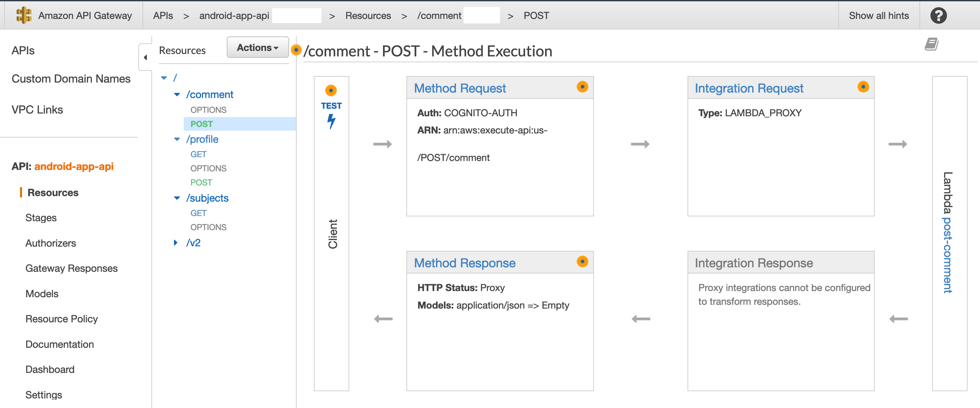Click the orange hint dot on Integration Request
980x408 pixels.
click(863, 87)
